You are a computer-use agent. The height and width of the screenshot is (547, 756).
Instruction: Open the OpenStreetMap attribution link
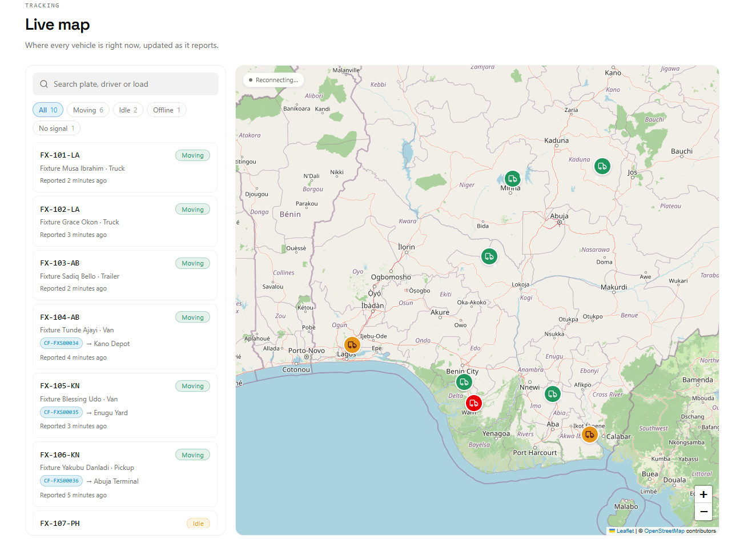coord(664,531)
